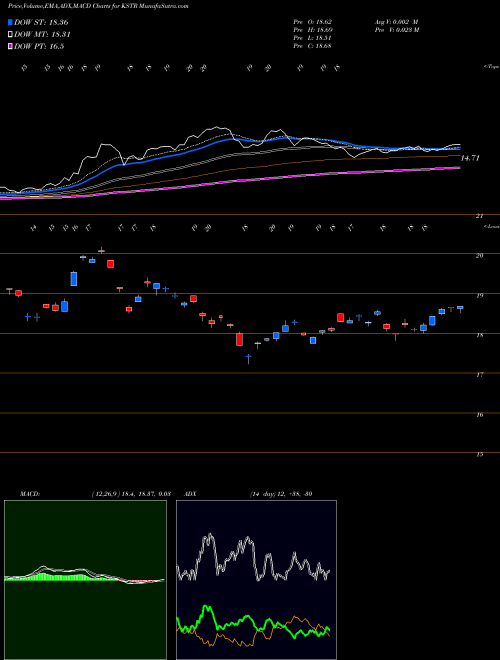Open the ADX indicator chart panel
The width and height of the screenshot is (500, 660).
pos(256,580)
